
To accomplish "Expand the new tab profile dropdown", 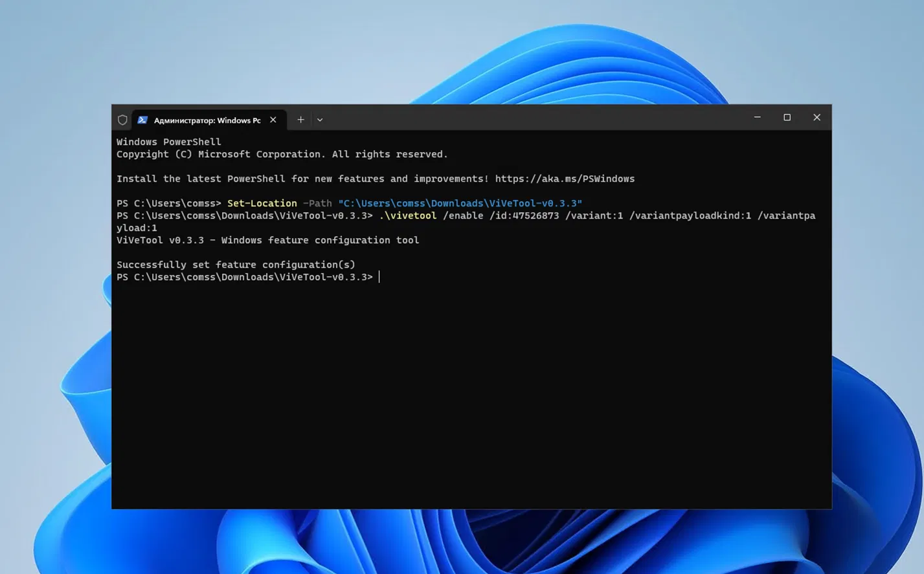I will coord(320,120).
